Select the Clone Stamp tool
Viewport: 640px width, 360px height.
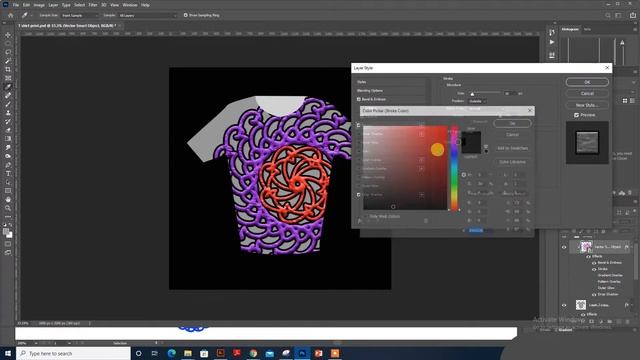tap(8, 113)
